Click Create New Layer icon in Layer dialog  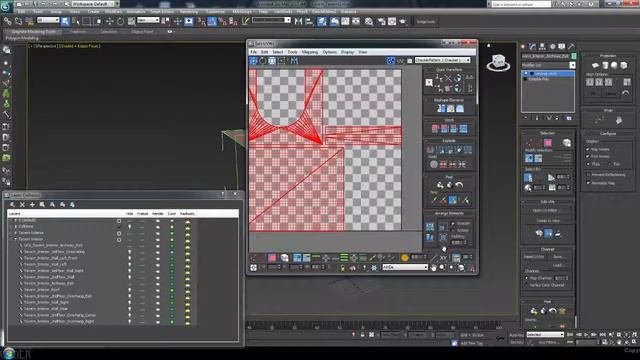(x=12, y=204)
